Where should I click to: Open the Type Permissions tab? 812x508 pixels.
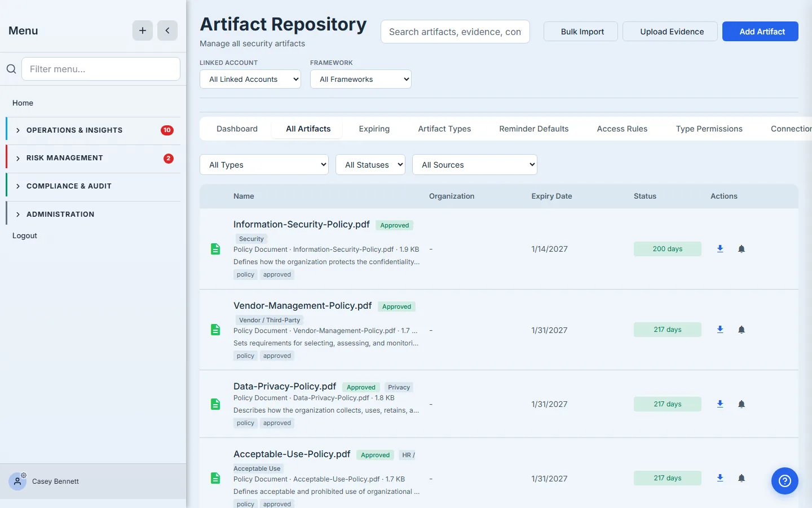(709, 129)
